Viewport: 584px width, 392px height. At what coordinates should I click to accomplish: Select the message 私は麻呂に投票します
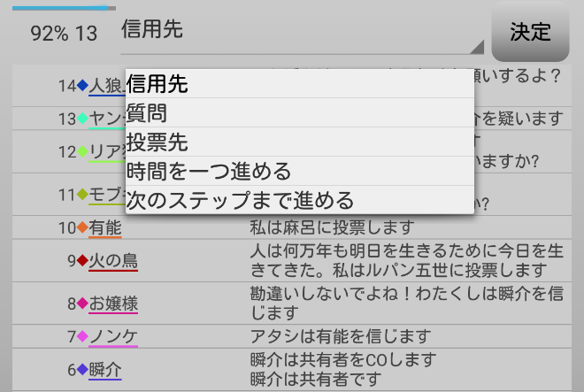332,227
